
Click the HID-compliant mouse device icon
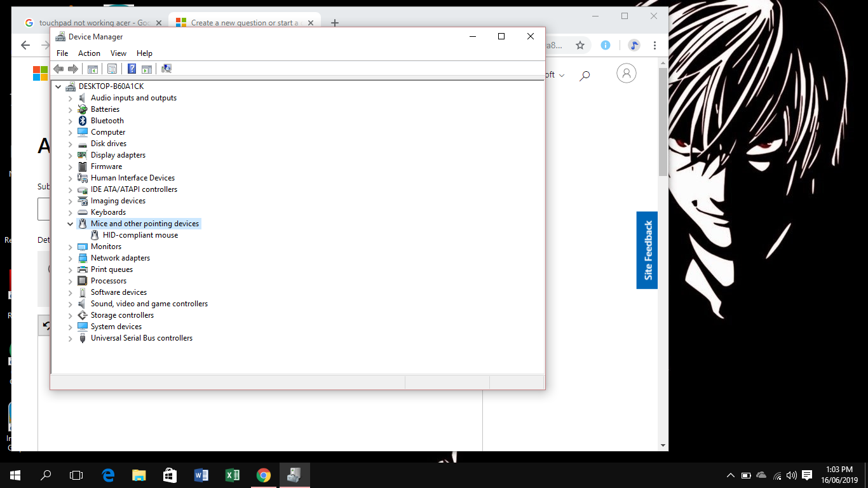click(x=95, y=235)
